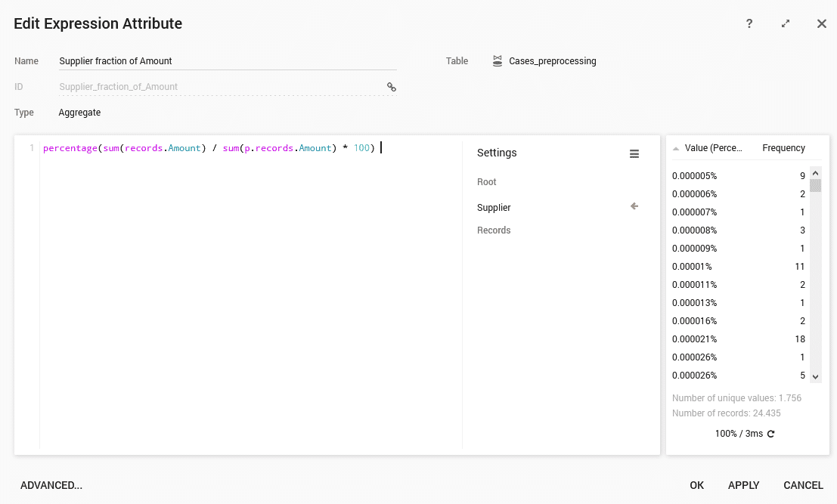Click the ID link chain icon
This screenshot has height=504, width=837.
pyautogui.click(x=392, y=87)
